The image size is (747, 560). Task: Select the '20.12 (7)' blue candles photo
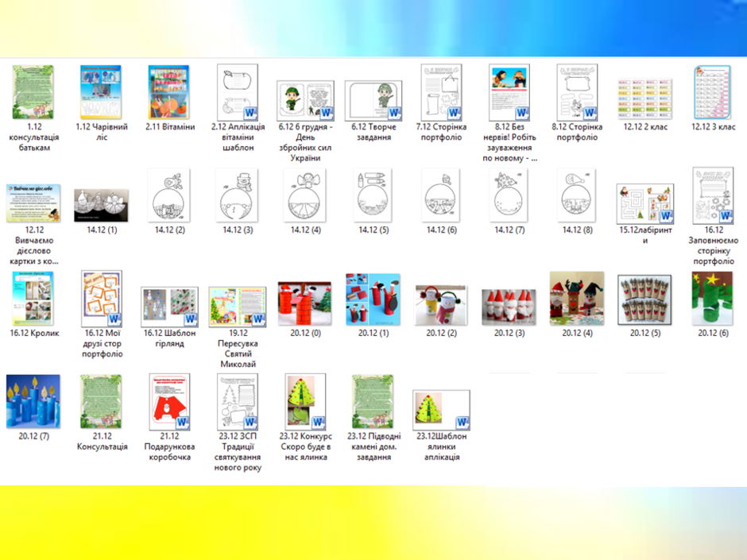point(33,401)
